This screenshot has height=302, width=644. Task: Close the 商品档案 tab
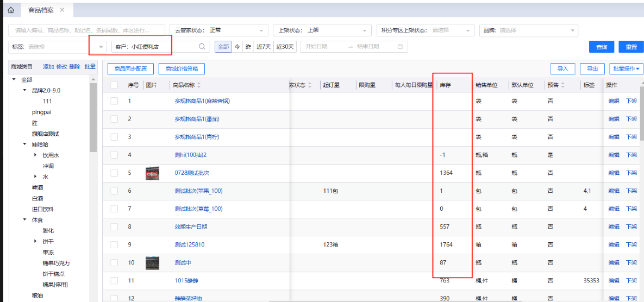point(62,10)
